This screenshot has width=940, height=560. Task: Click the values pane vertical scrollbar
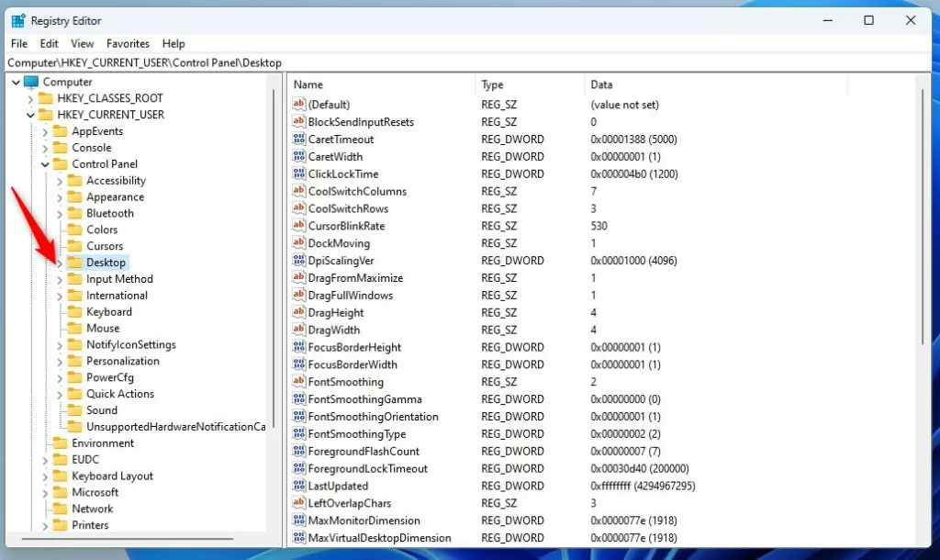(922, 217)
